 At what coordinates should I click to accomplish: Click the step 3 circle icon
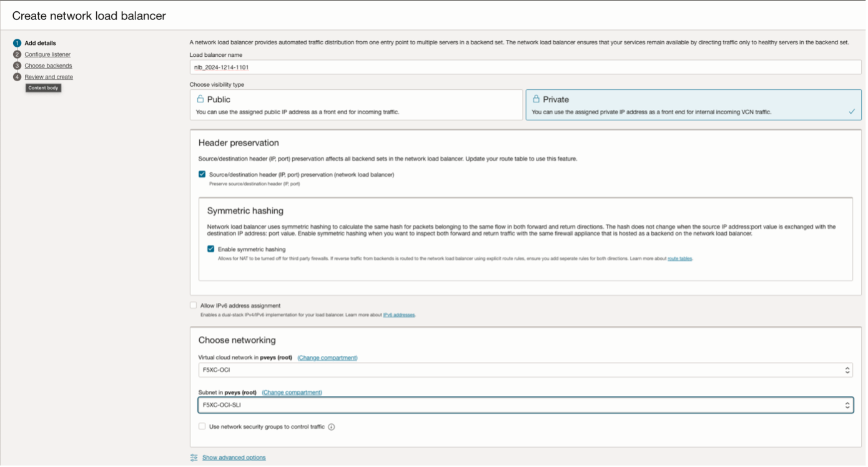pyautogui.click(x=17, y=66)
